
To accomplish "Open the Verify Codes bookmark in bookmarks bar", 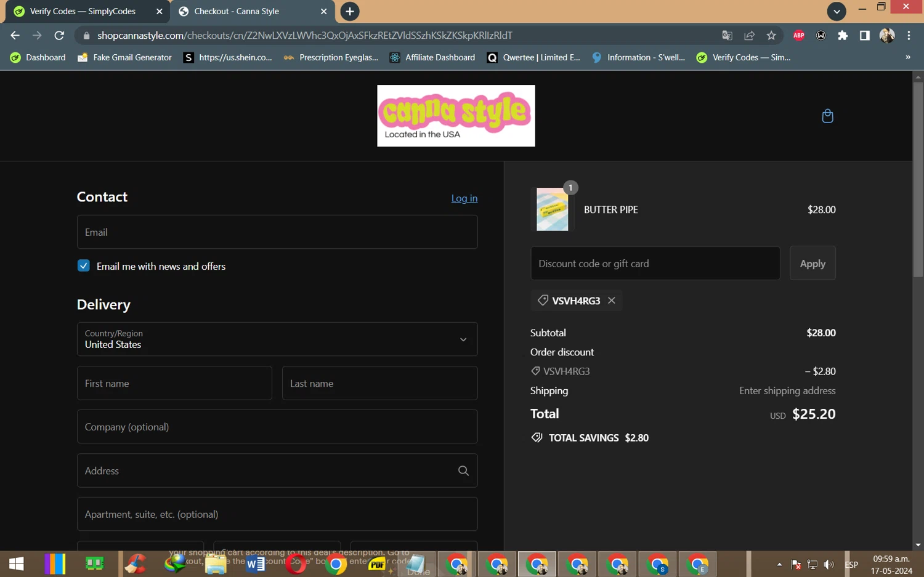I will 744,57.
